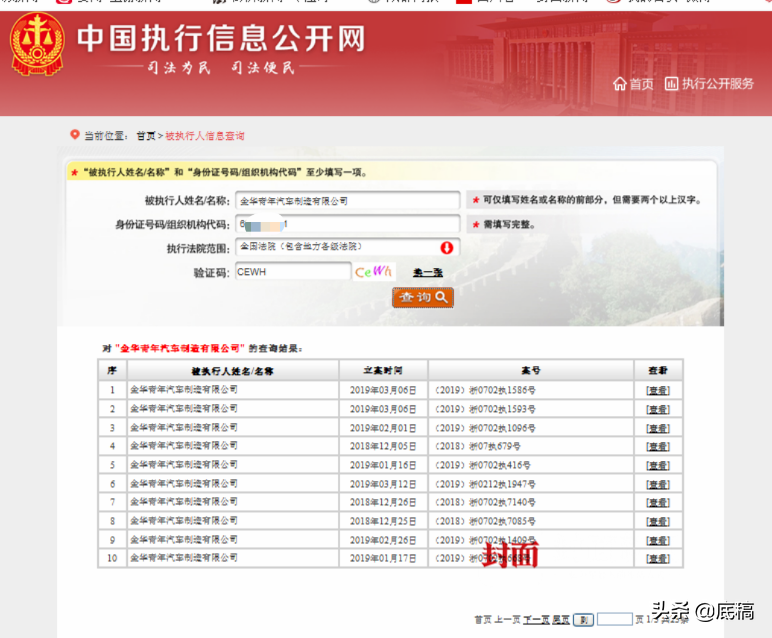Open 执行公开服务 in header navigation
The image size is (772, 638).
pos(717,84)
